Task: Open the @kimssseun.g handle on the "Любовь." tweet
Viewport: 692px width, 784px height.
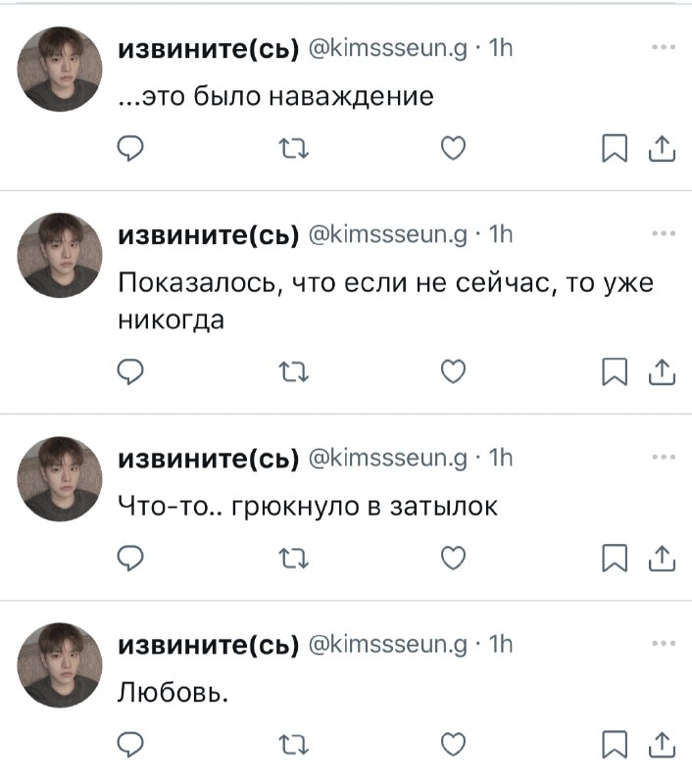Action: point(388,644)
